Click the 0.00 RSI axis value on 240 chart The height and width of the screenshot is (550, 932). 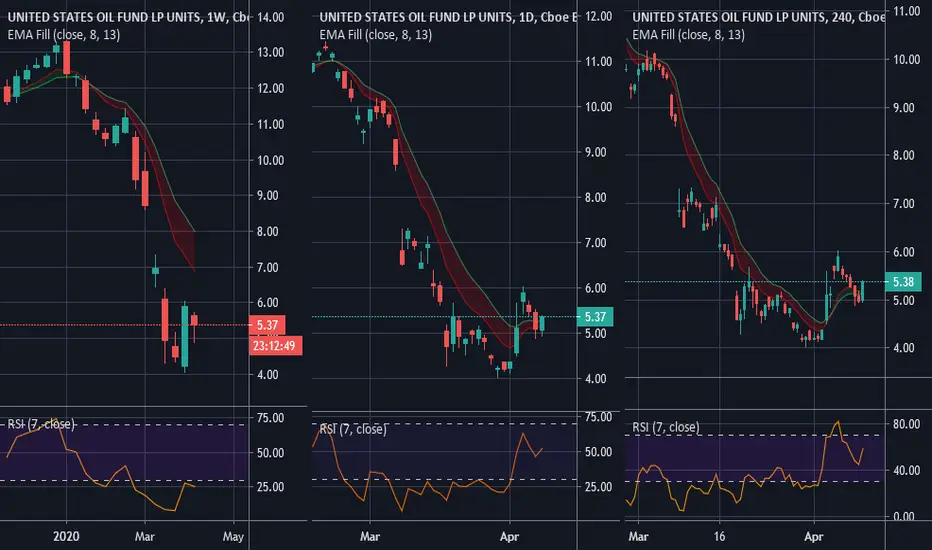[x=903, y=516]
